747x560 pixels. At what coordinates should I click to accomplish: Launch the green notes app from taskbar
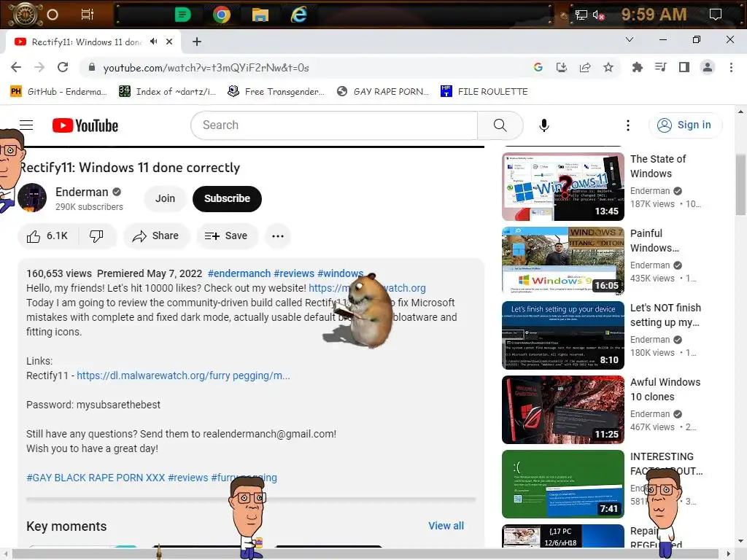coord(182,15)
